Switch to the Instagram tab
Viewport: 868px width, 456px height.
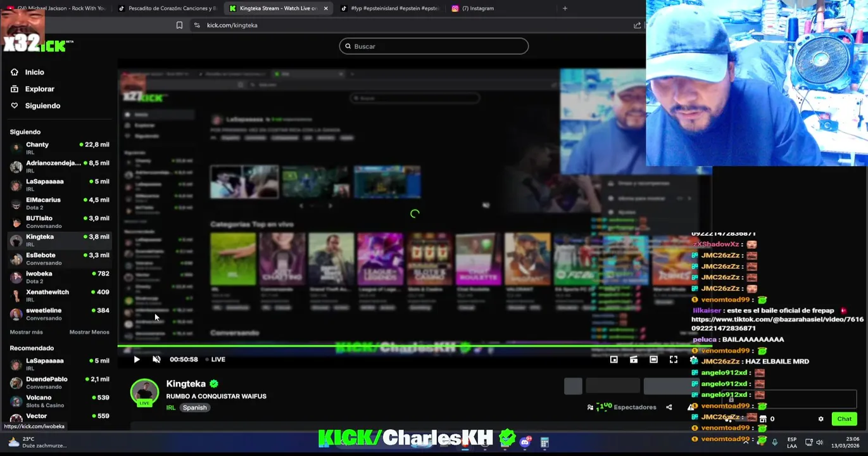(478, 8)
